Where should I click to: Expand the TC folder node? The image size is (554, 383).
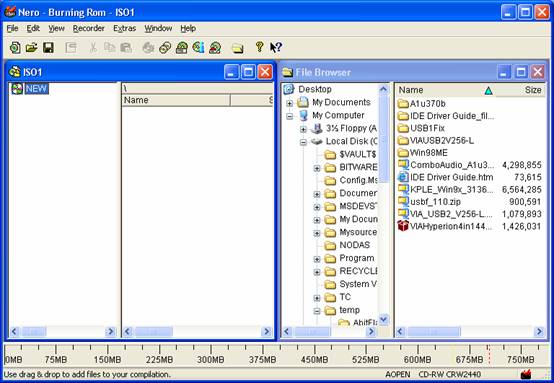pyautogui.click(x=317, y=298)
